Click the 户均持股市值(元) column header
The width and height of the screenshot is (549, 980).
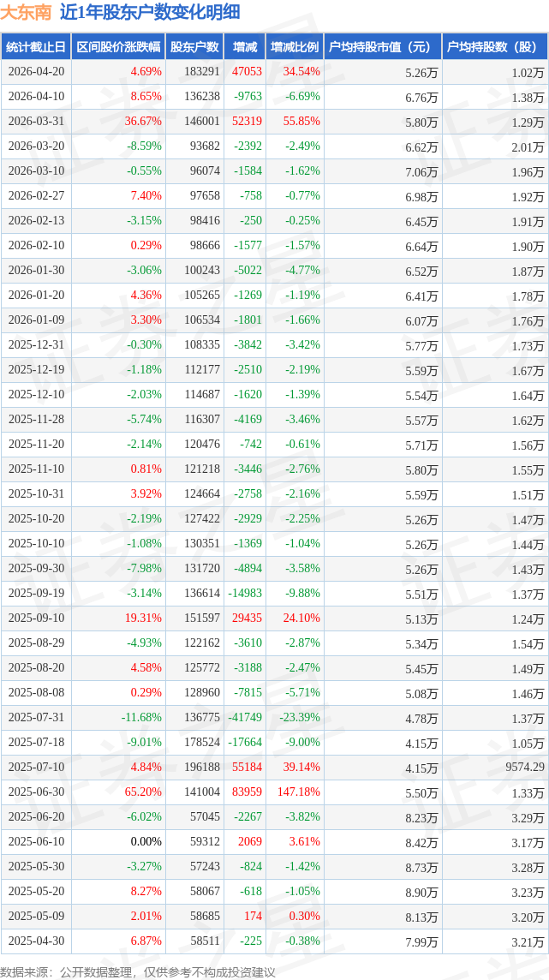tap(382, 47)
